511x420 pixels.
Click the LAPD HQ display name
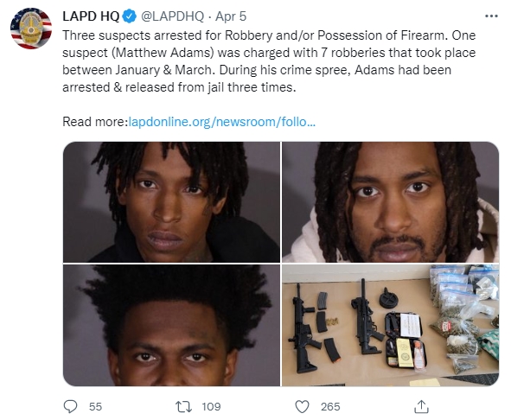[x=91, y=16]
